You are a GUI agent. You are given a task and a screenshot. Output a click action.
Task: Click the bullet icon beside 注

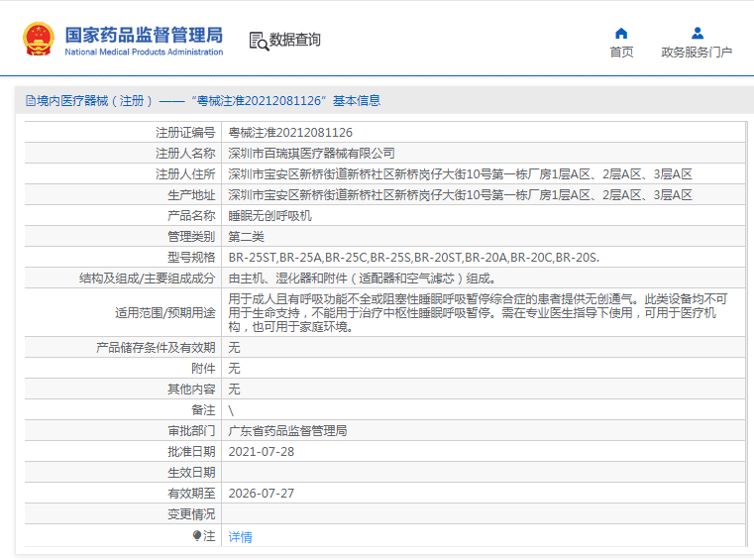click(197, 535)
